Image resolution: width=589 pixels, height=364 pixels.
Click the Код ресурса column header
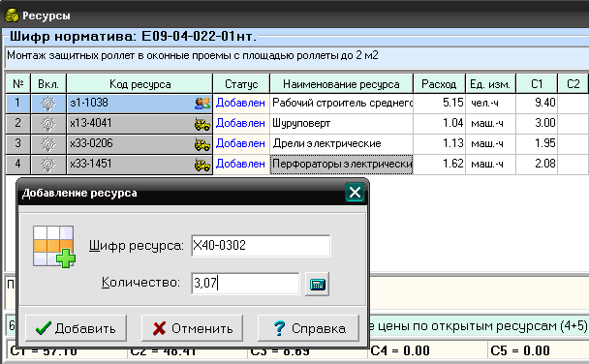(139, 83)
